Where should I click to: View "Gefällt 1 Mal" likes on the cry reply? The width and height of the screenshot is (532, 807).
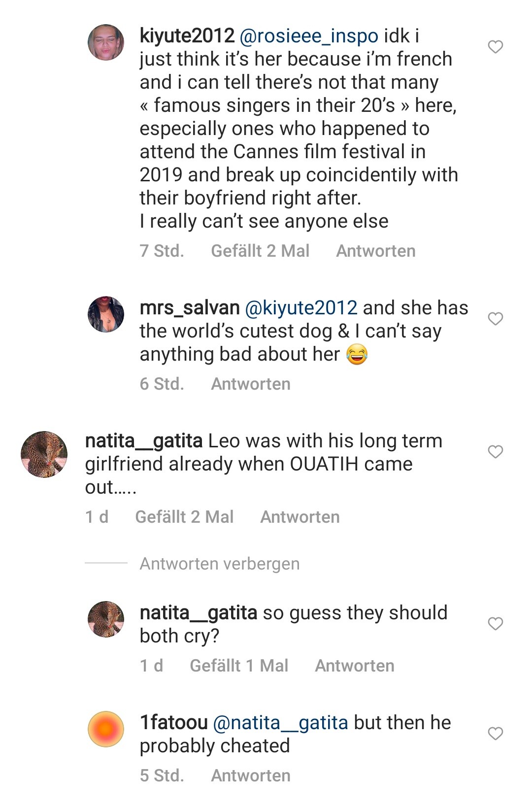click(x=239, y=666)
